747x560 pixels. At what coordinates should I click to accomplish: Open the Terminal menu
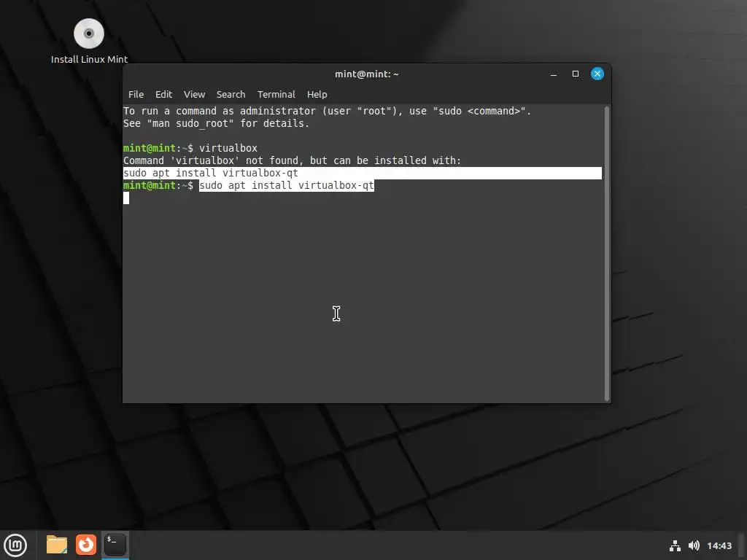click(x=276, y=94)
